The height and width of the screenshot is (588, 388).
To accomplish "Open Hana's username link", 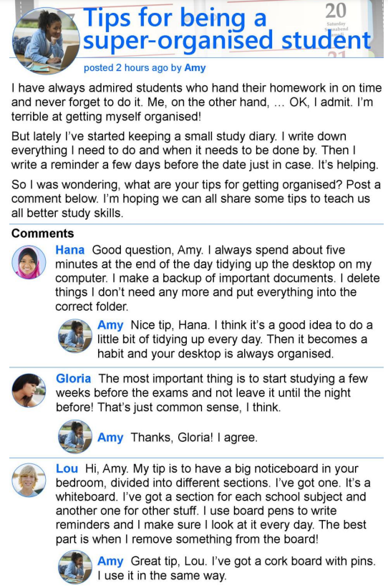I will (x=69, y=250).
